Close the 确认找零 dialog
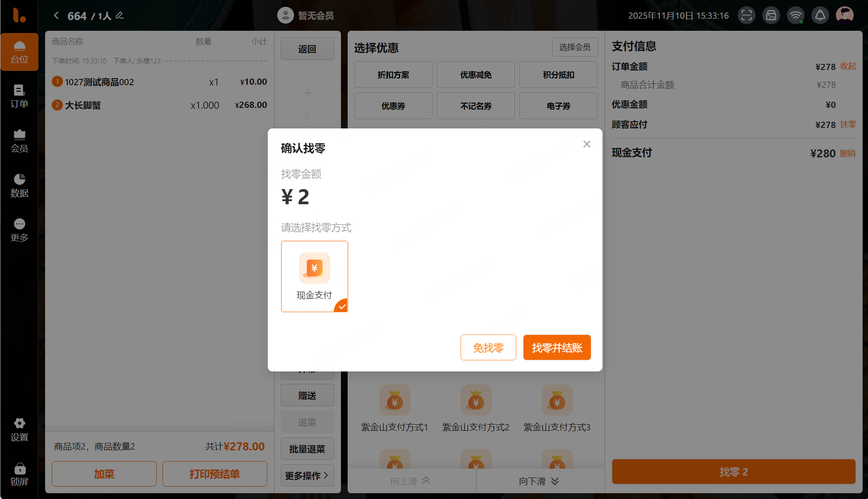The image size is (868, 499). coord(586,144)
